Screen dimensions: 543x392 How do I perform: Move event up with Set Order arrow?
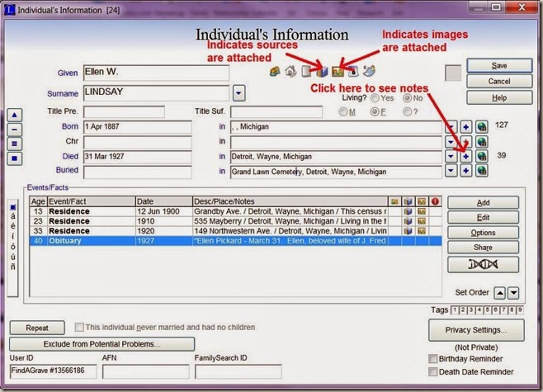(x=499, y=293)
